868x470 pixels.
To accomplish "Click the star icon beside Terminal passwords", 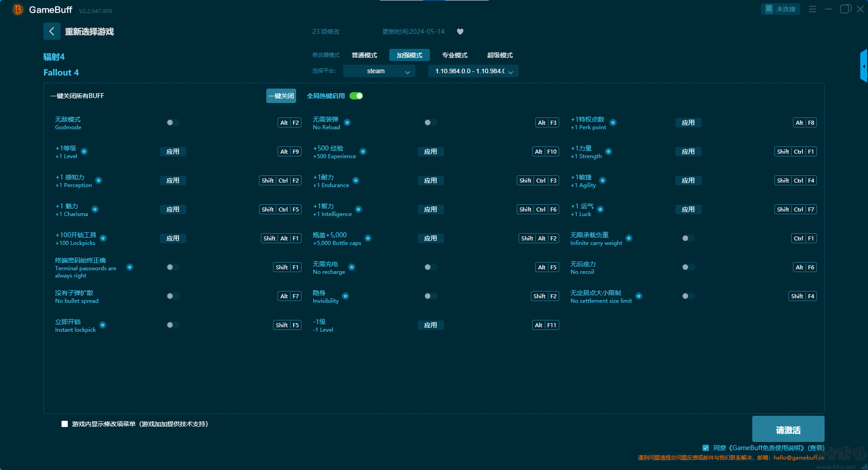I will coord(130,267).
